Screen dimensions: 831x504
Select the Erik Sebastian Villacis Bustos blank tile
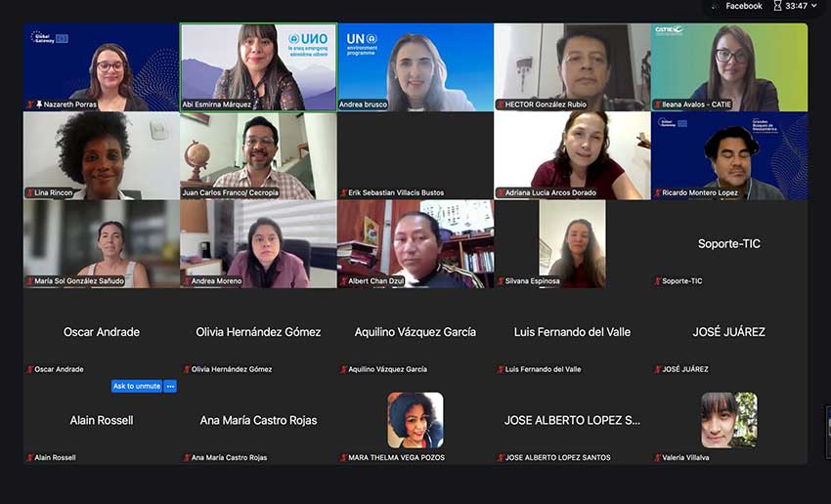415,155
